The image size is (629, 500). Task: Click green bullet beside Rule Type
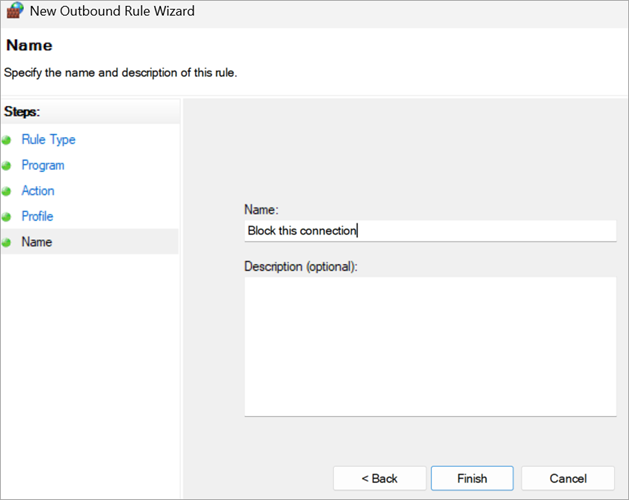pos(6,140)
